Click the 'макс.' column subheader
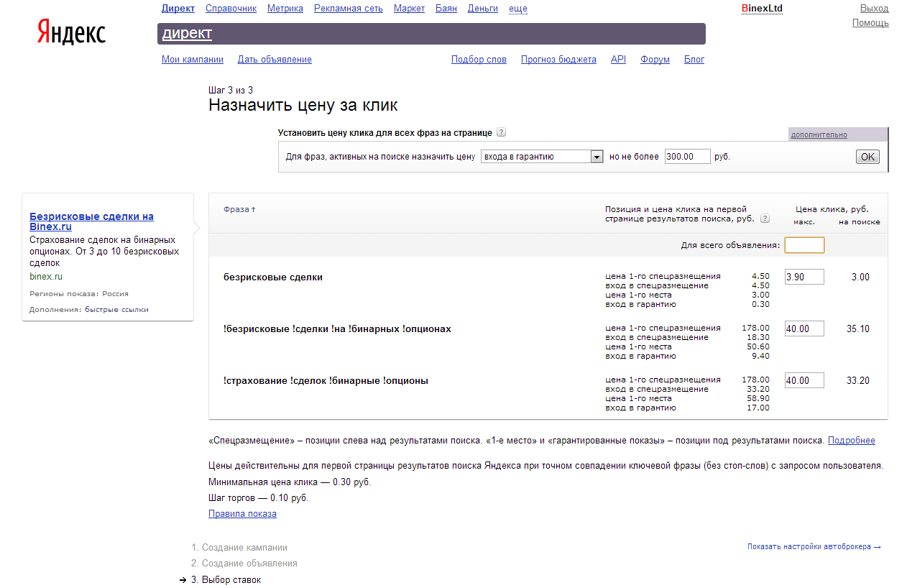The height and width of the screenshot is (588, 907). point(804,221)
